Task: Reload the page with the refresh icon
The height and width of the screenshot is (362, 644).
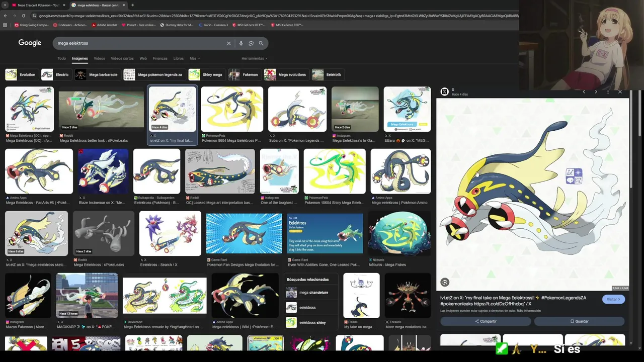Action: tap(23, 16)
